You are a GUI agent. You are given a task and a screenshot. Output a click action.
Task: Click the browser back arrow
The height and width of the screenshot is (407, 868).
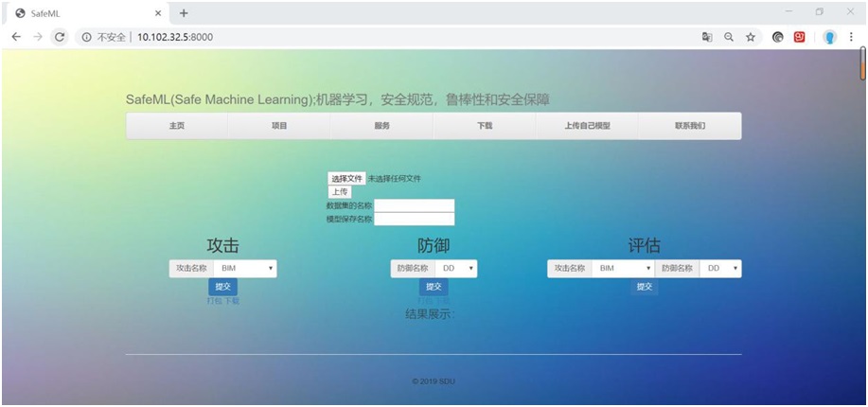[16, 37]
